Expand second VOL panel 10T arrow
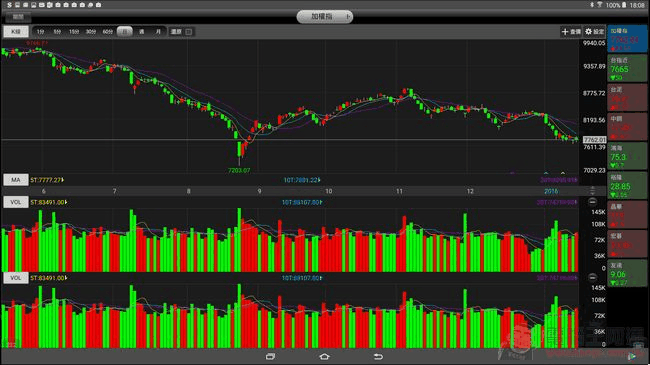This screenshot has height=365, width=650. click(321, 278)
